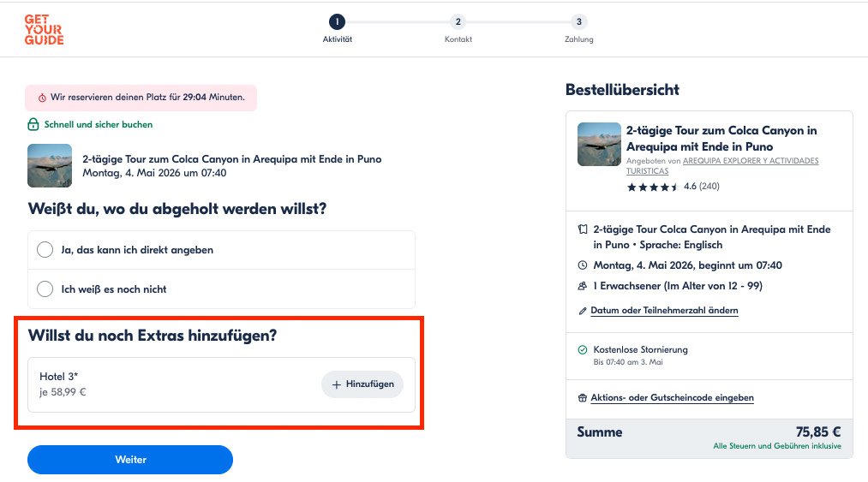Click the green lock icon

(x=33, y=125)
